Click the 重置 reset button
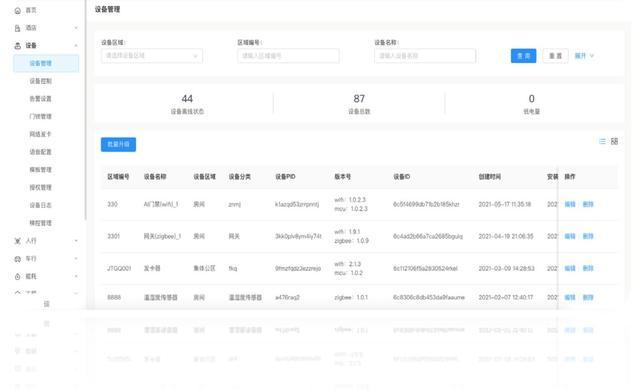The image size is (640, 389). (x=556, y=56)
